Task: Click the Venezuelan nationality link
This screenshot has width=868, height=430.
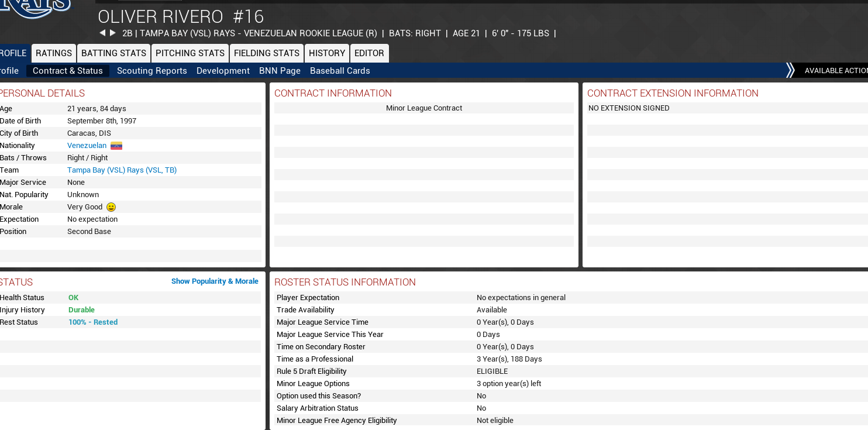Action: pyautogui.click(x=87, y=146)
